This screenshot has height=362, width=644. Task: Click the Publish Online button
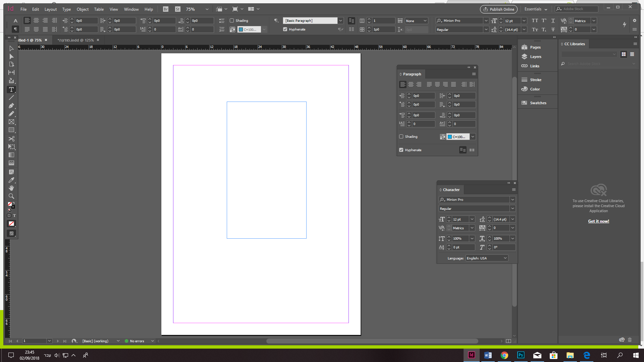coord(498,9)
